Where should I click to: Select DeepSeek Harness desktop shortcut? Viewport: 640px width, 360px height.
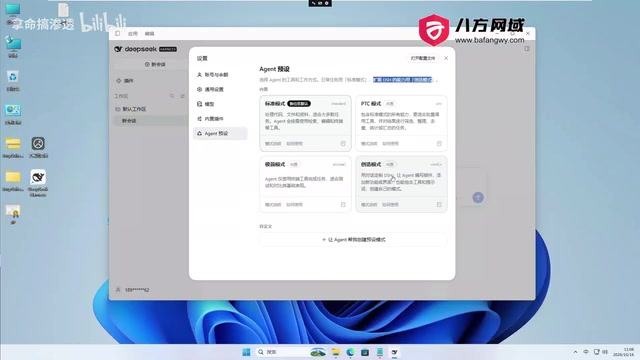pyautogui.click(x=38, y=183)
